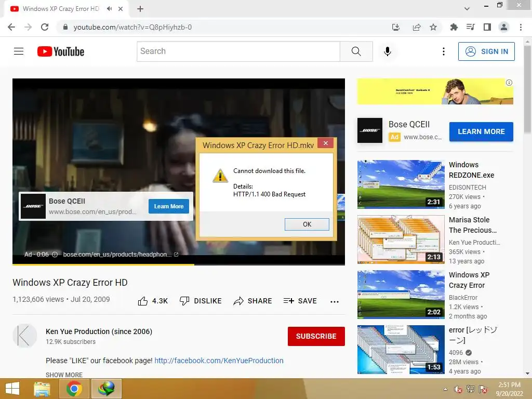The width and height of the screenshot is (532, 399).
Task: Open the facebook.com/KenYueProduction link
Action: tap(219, 361)
